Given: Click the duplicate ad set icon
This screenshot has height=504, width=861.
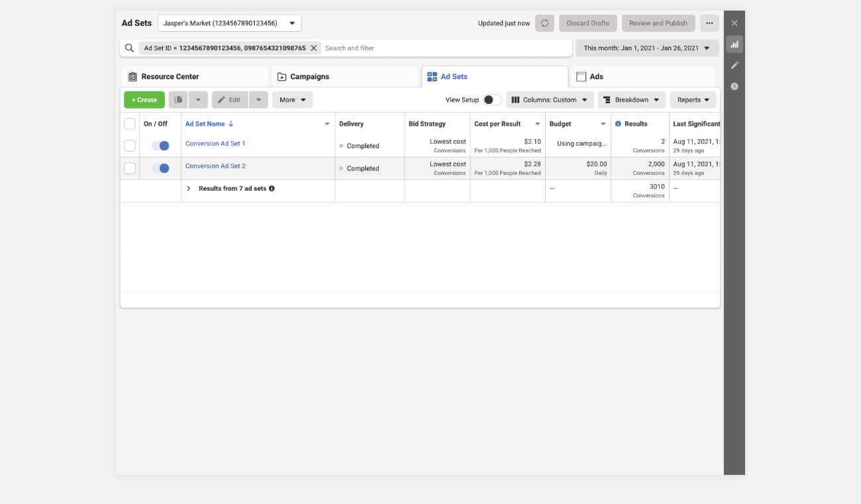Looking at the screenshot, I should click(178, 100).
